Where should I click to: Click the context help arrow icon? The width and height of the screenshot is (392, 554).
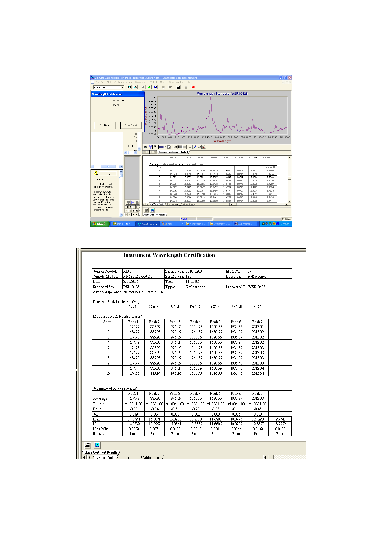[x=171, y=87]
